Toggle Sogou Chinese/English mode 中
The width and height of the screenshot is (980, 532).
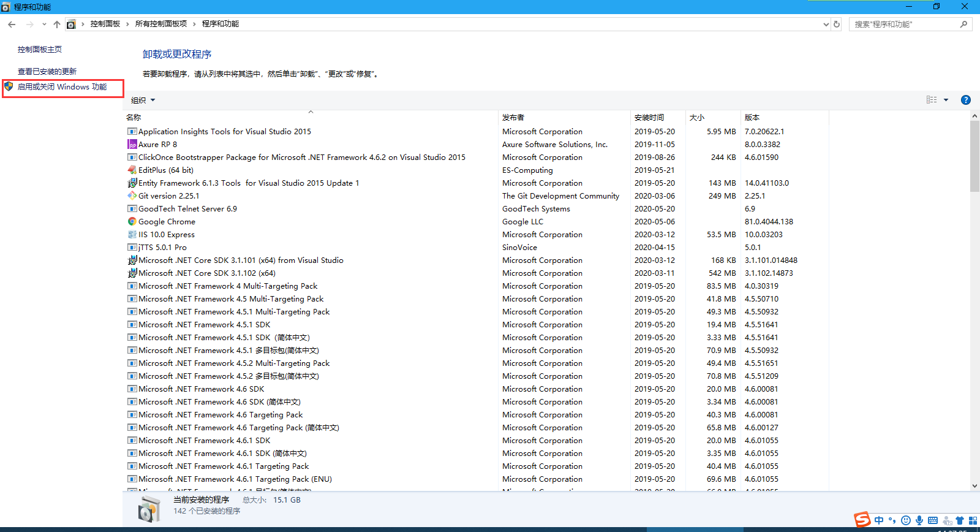point(879,520)
